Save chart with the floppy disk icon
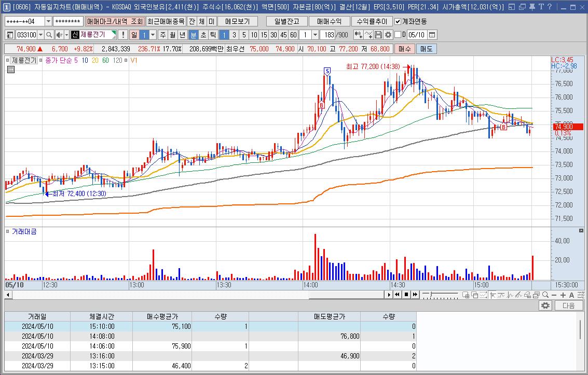 (x=378, y=35)
